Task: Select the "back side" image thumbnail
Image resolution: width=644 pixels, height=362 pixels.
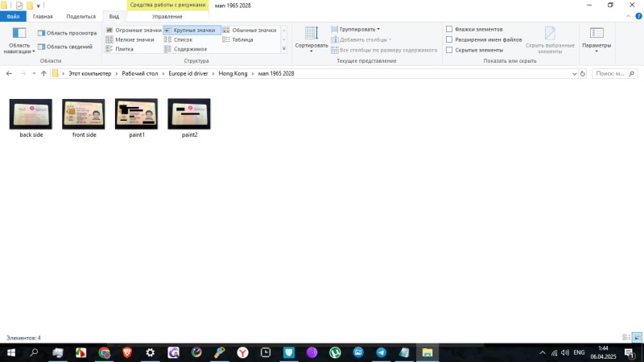Action: 31,114
